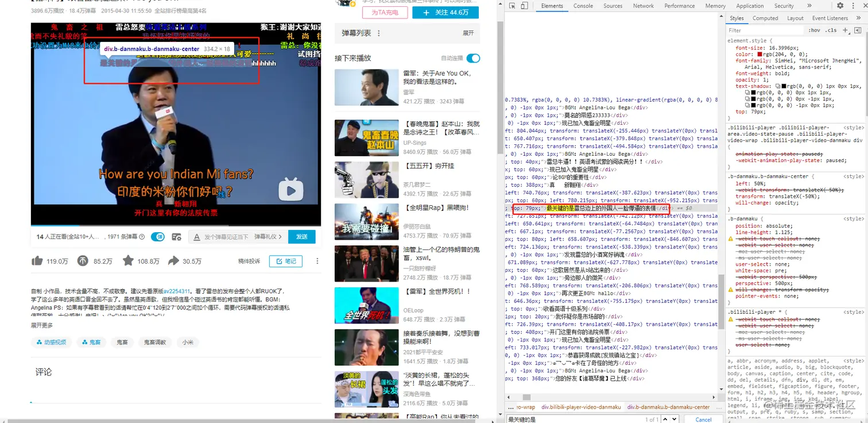Open the Sources tab
The width and height of the screenshot is (868, 423).
pyautogui.click(x=613, y=6)
